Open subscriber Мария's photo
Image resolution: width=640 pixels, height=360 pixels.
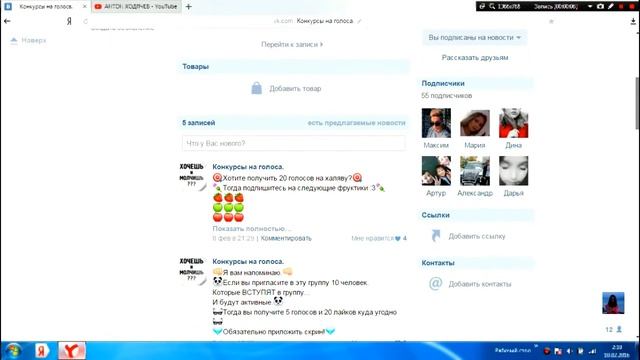[475, 123]
